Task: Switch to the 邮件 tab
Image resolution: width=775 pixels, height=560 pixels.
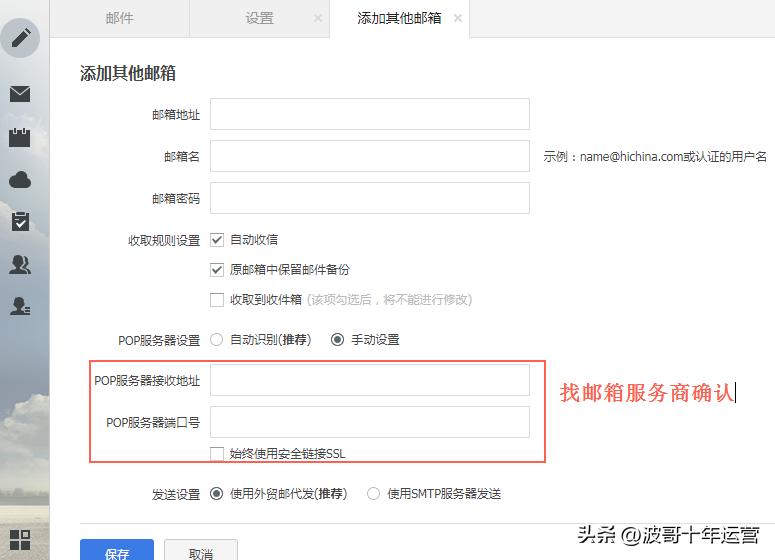Action: [x=119, y=18]
